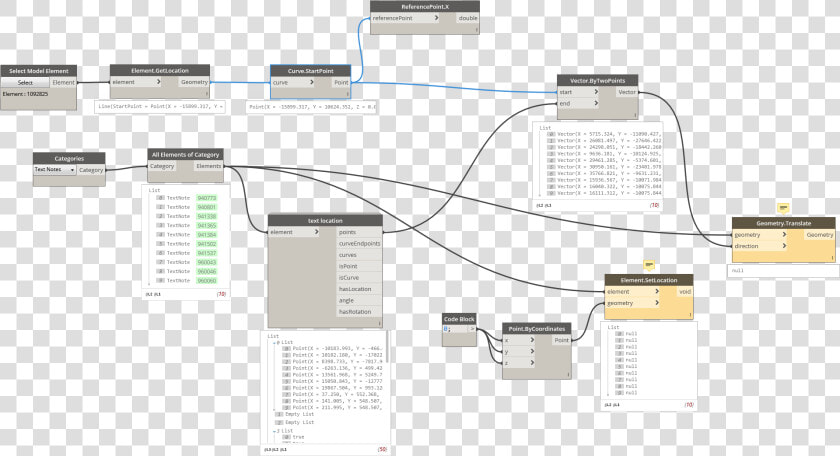Click the element input port of Element.GetLocation
Screen dimensions: 840x456
136,82
